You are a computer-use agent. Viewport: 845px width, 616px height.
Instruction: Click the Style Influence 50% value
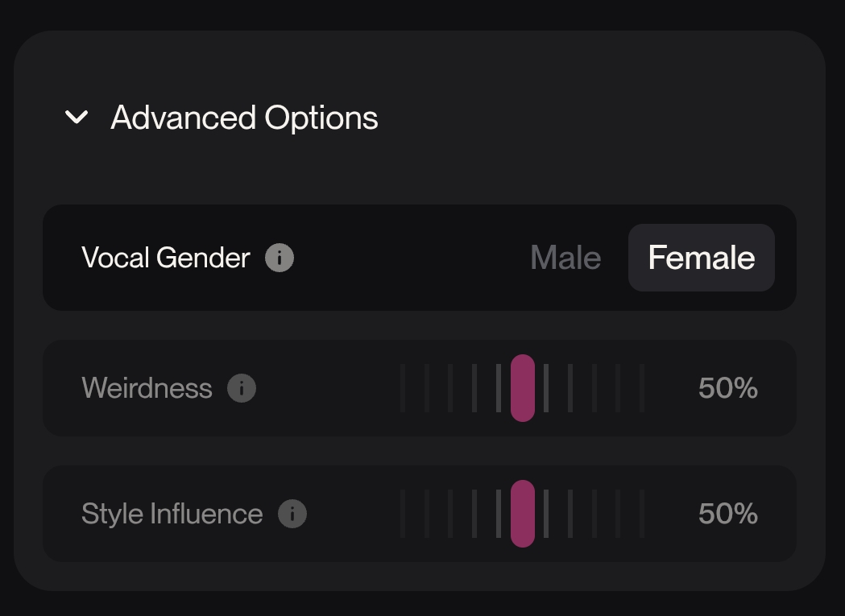[727, 514]
